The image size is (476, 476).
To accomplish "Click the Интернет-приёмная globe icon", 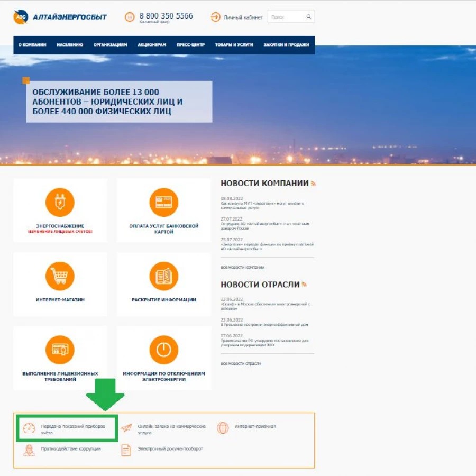I will (223, 428).
